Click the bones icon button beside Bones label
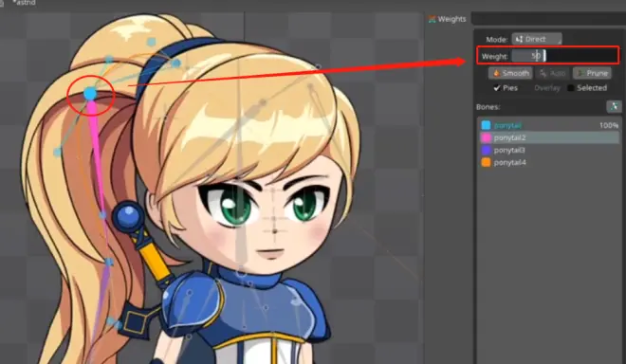The width and height of the screenshot is (626, 364). 614,106
